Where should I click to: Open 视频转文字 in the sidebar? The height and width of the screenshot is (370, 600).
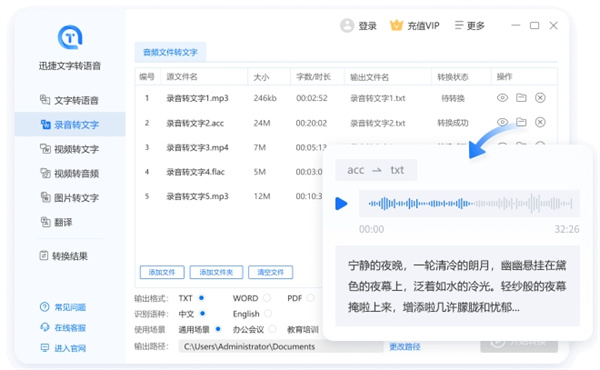click(x=70, y=149)
